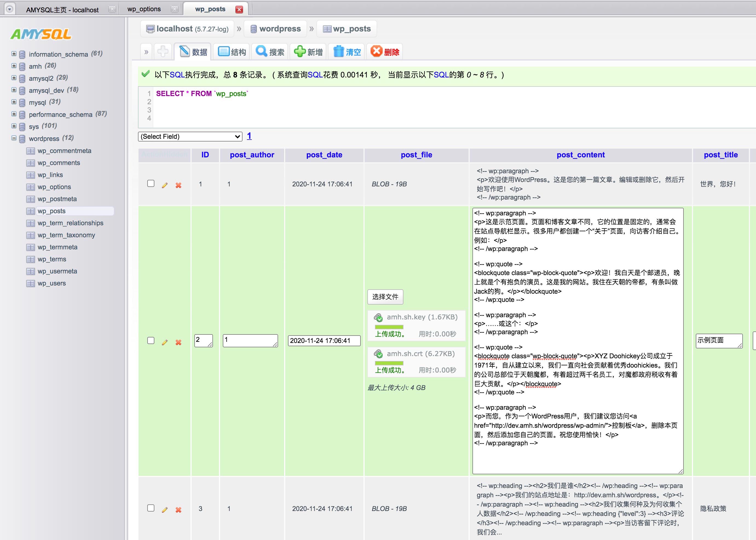Select the checkbox for row ID 3
756x540 pixels.
tap(151, 508)
